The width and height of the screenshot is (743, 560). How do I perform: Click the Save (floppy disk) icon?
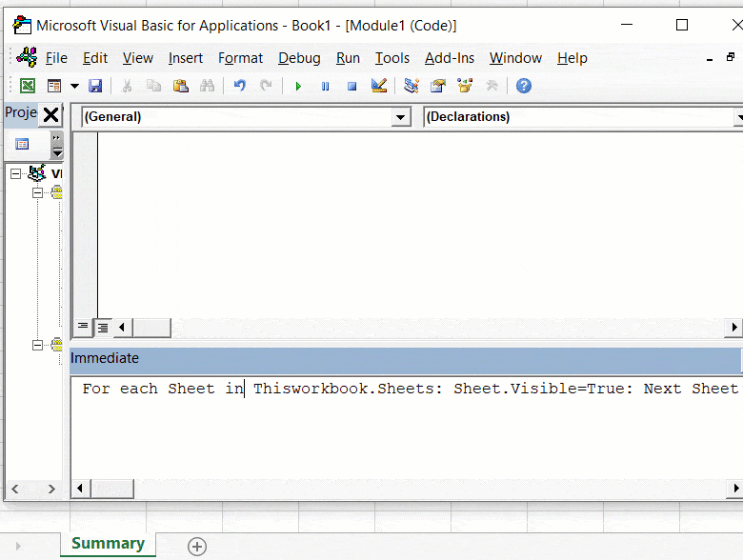(x=95, y=86)
